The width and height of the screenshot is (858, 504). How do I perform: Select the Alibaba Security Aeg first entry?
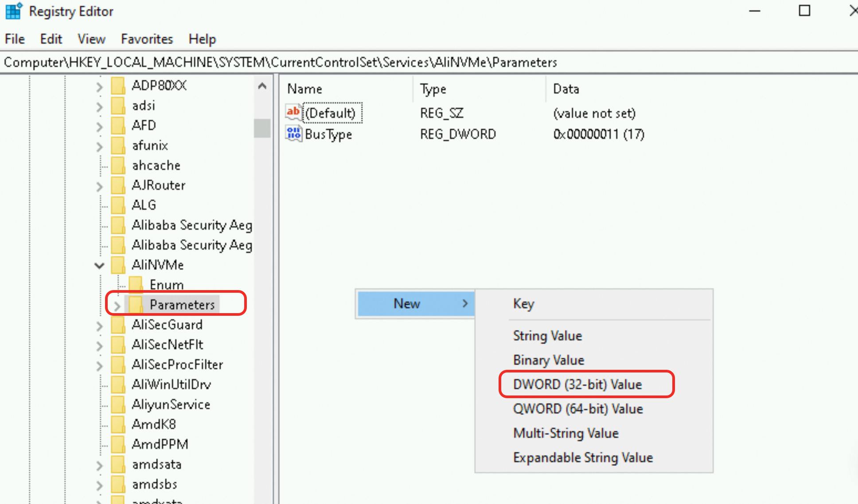point(191,225)
